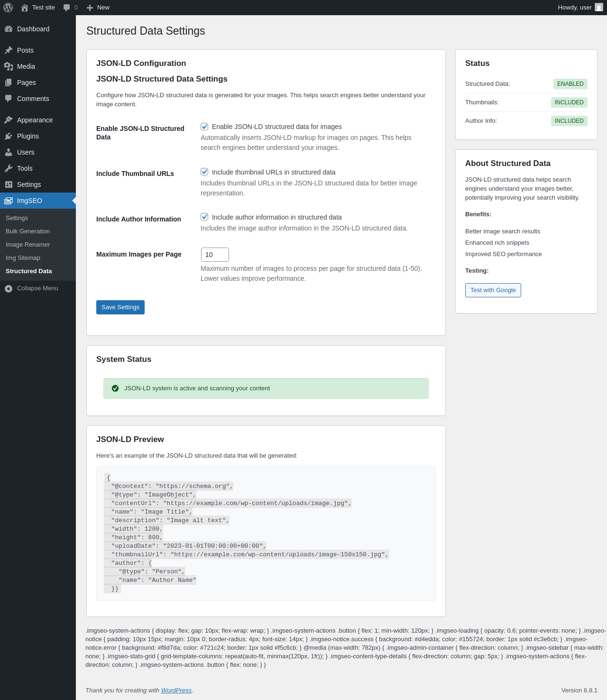Click the Tools wrench icon
Image resolution: width=607 pixels, height=700 pixels.
(x=9, y=168)
